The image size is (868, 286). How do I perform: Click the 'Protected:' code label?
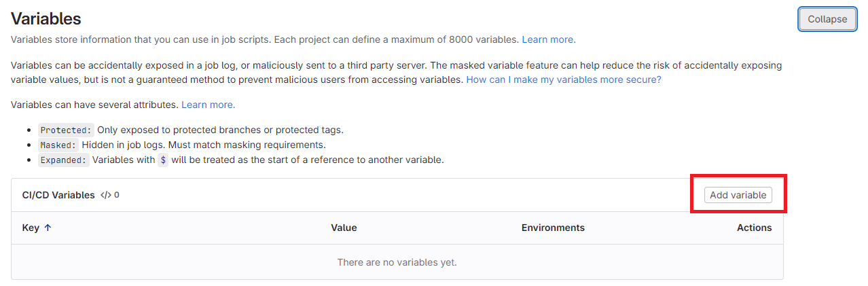point(65,130)
